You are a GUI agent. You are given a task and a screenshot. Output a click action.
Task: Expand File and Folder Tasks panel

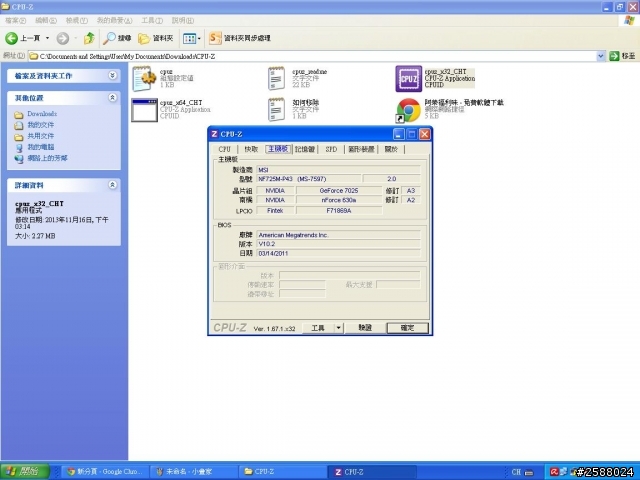click(x=113, y=76)
